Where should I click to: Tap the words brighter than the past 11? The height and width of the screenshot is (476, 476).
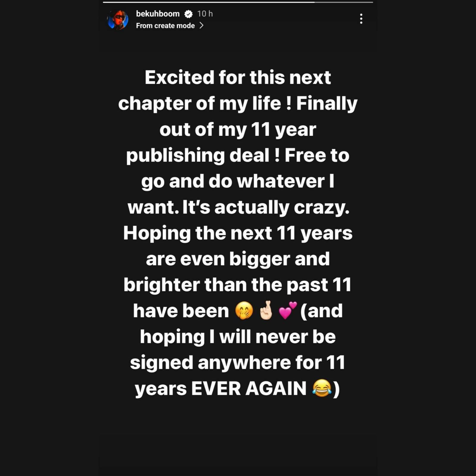pyautogui.click(x=238, y=285)
